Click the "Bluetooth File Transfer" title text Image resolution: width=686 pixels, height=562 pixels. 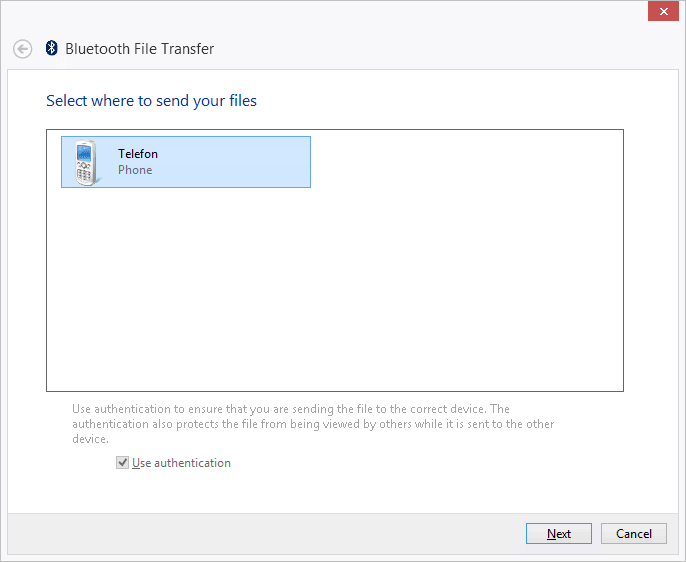[x=139, y=48]
